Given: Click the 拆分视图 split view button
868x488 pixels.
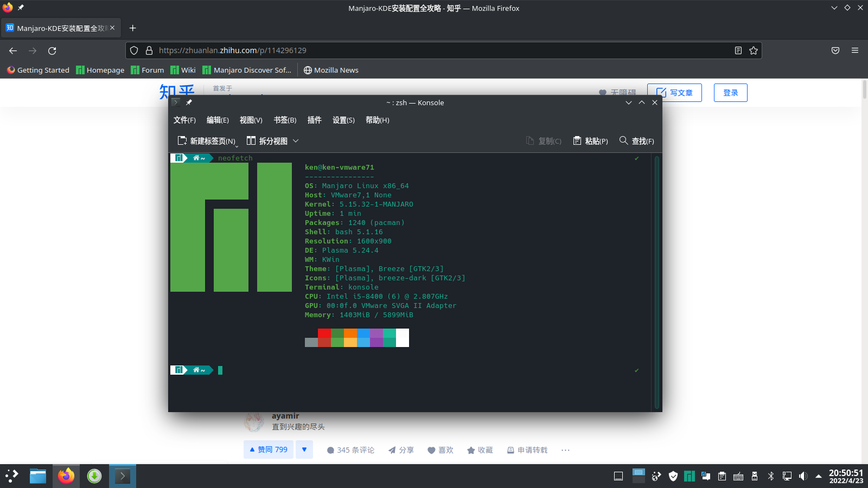Looking at the screenshot, I should [267, 141].
